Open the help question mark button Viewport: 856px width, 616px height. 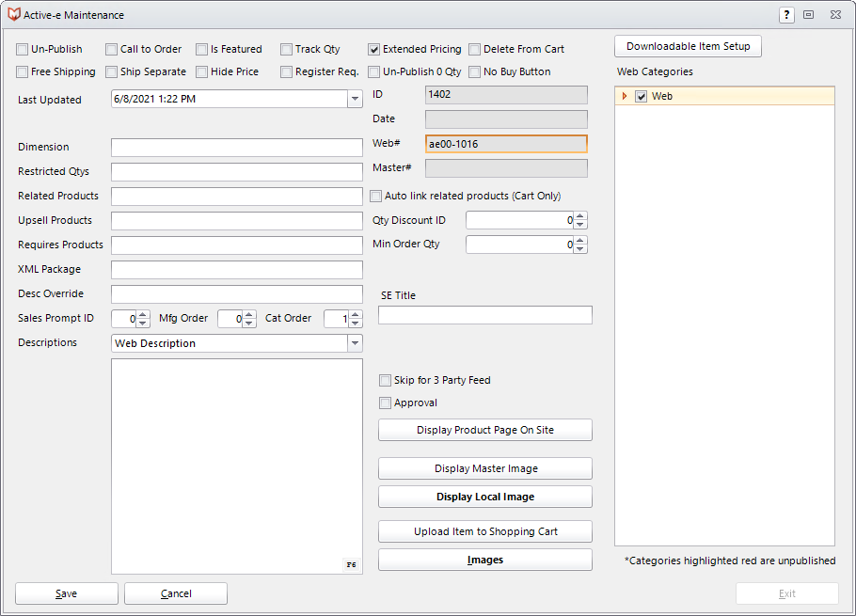pos(786,15)
